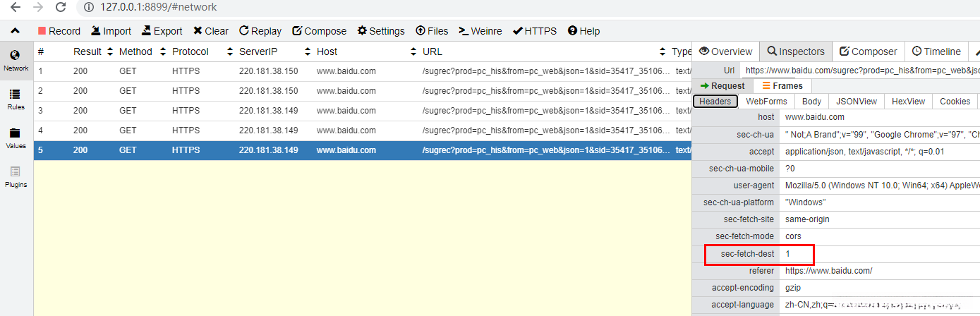The width and height of the screenshot is (980, 316).
Task: Switch to the Cookies sub-tab
Action: click(955, 102)
